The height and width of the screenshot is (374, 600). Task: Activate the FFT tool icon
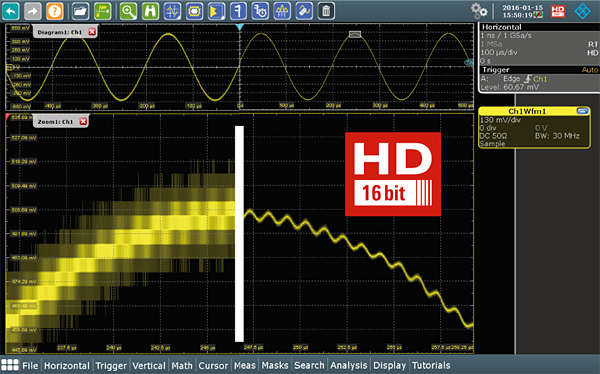282,11
